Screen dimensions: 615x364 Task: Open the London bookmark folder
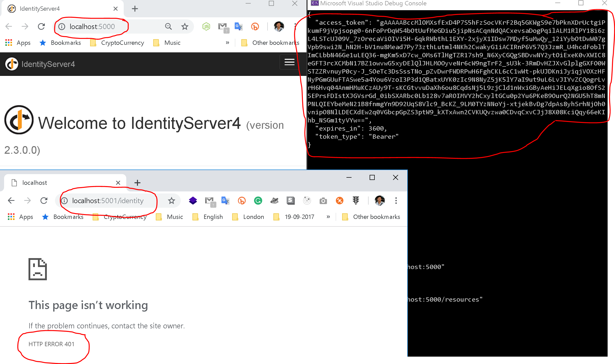point(248,217)
